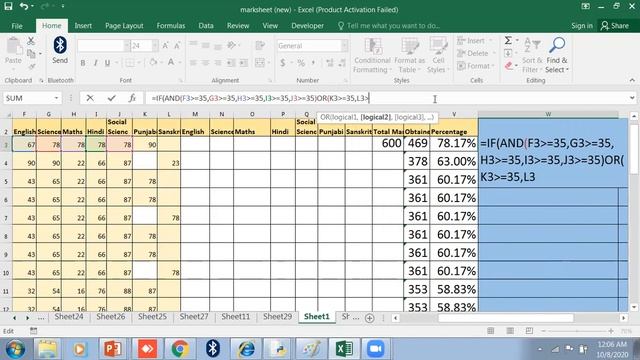
Task: Expand the formula bar chevron
Action: point(632,98)
